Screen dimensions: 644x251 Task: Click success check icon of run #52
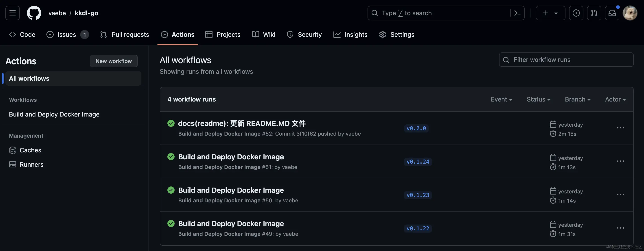[x=171, y=123]
